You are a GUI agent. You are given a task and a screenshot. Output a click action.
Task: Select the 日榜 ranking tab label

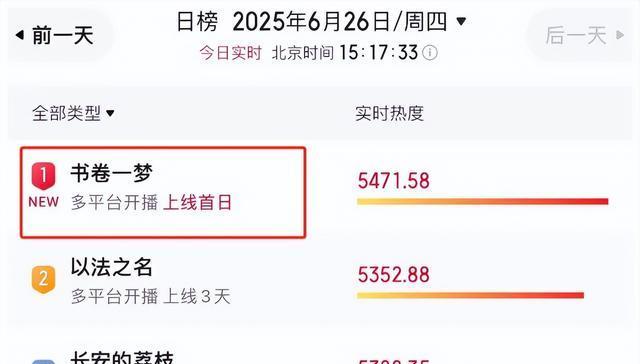coord(198,22)
